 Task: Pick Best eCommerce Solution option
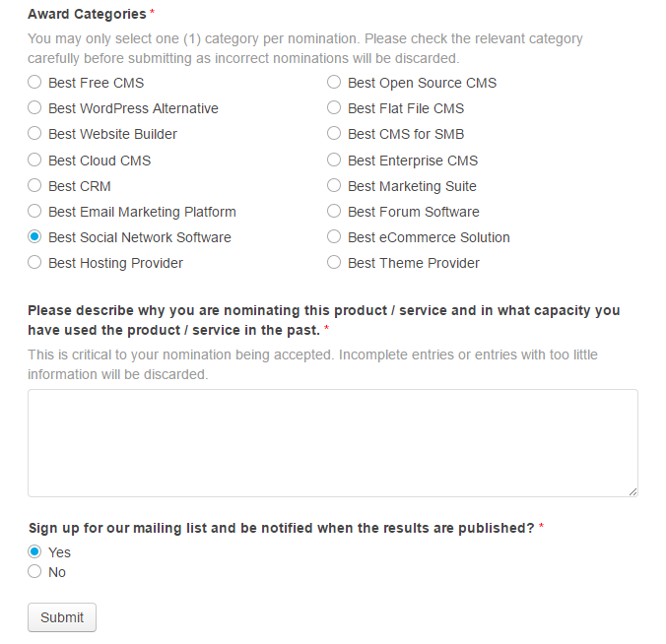click(x=334, y=237)
